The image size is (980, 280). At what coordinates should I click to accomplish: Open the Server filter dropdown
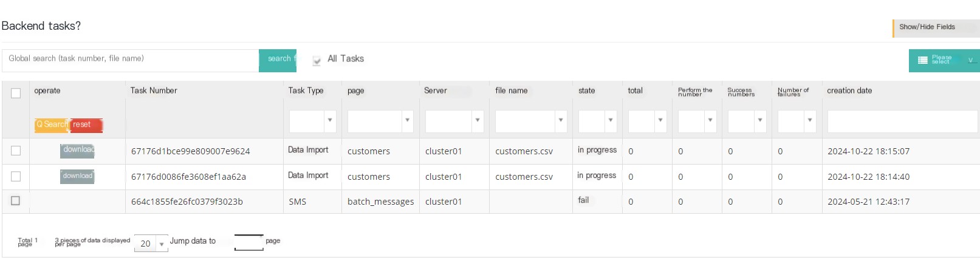click(x=454, y=121)
